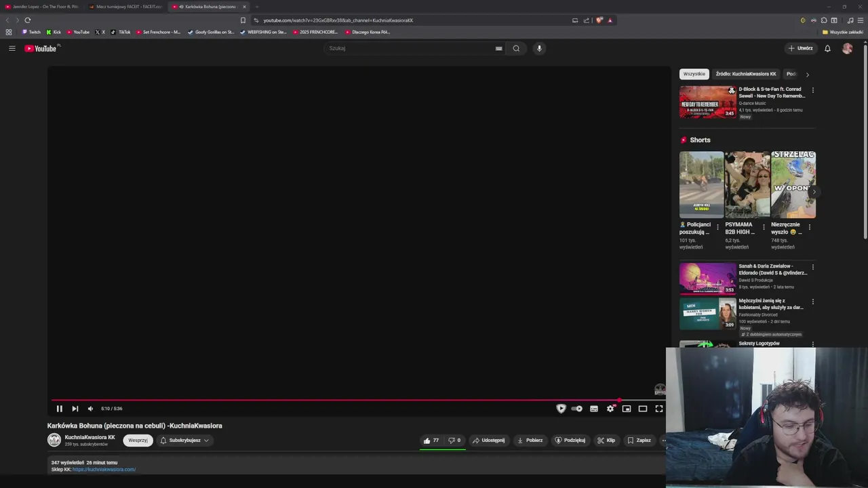The width and height of the screenshot is (868, 488).
Task: Click the Wesprzyj join button
Action: (x=138, y=441)
